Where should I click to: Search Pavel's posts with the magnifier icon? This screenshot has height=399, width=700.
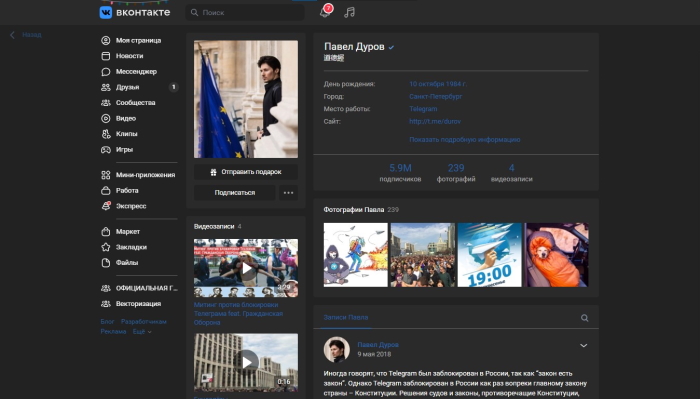[x=584, y=318]
